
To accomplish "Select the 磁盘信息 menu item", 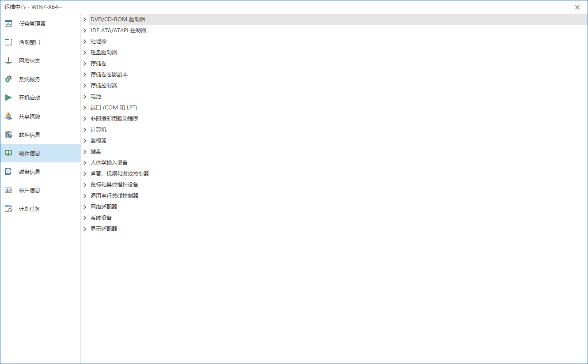I will 40,172.
